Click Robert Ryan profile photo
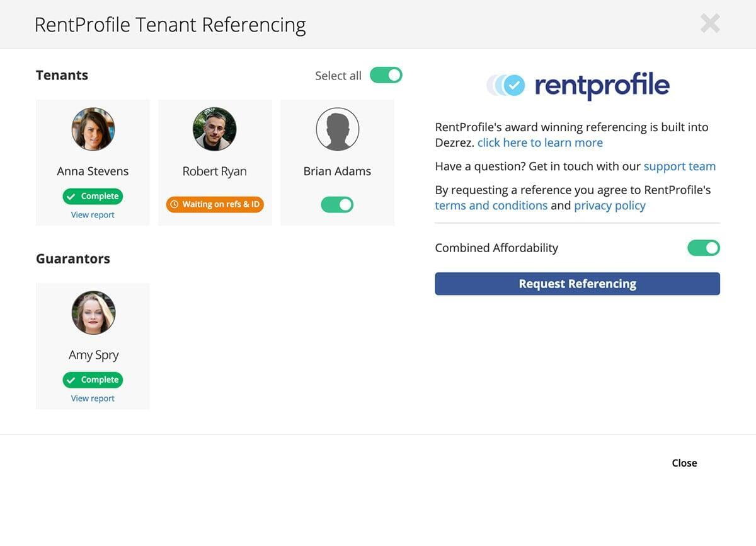 215,129
